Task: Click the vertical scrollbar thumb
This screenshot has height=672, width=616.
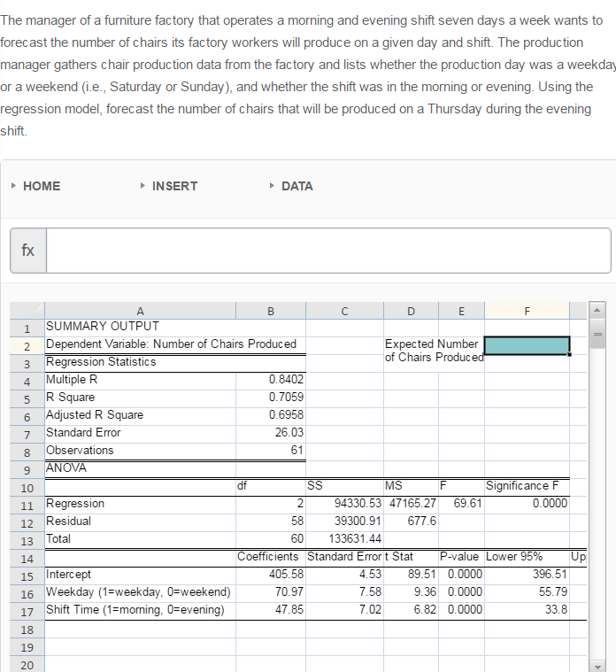Action: point(597,334)
